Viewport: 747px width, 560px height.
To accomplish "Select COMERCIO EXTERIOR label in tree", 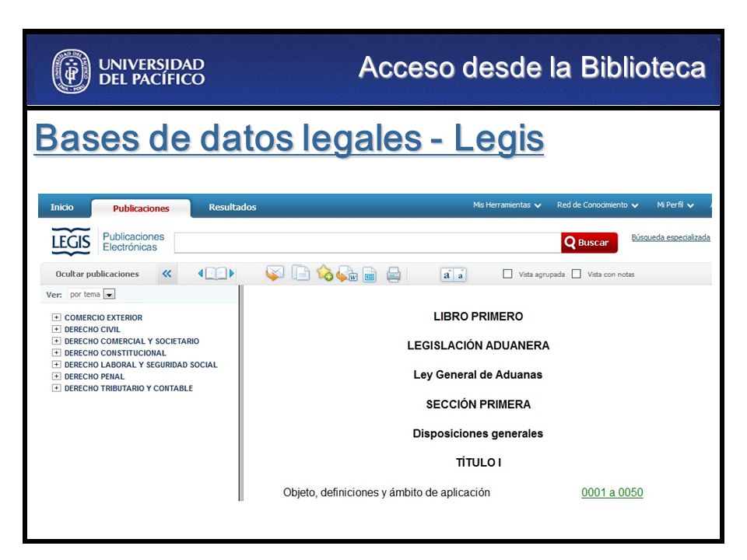I will pyautogui.click(x=103, y=317).
